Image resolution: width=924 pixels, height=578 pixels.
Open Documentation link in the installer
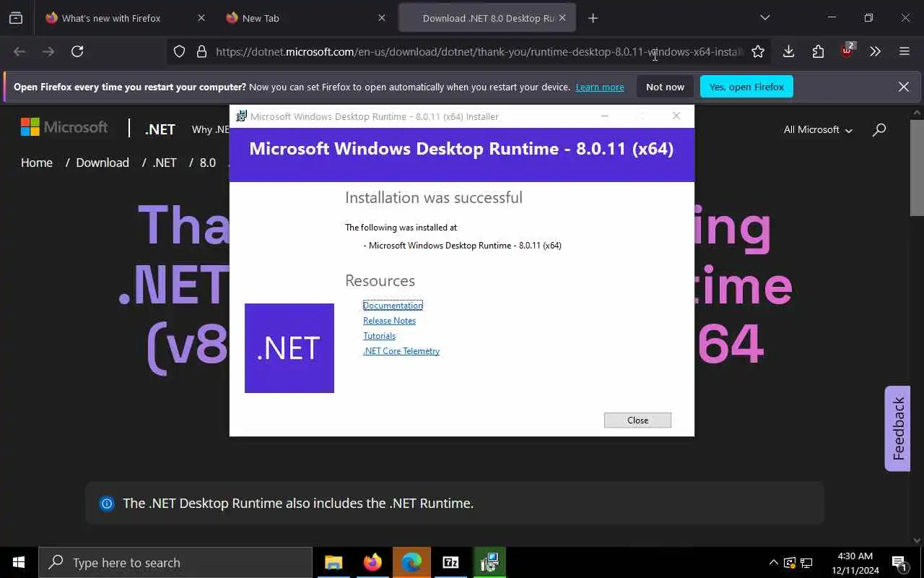pyautogui.click(x=393, y=306)
